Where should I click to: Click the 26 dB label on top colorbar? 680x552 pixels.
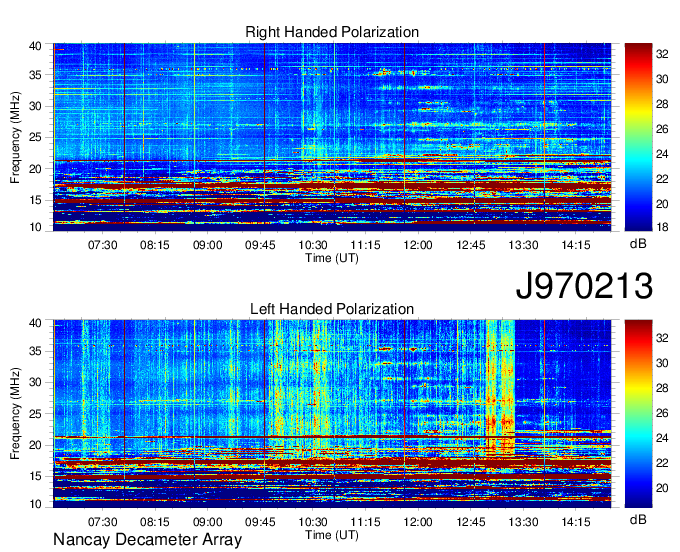(x=662, y=129)
